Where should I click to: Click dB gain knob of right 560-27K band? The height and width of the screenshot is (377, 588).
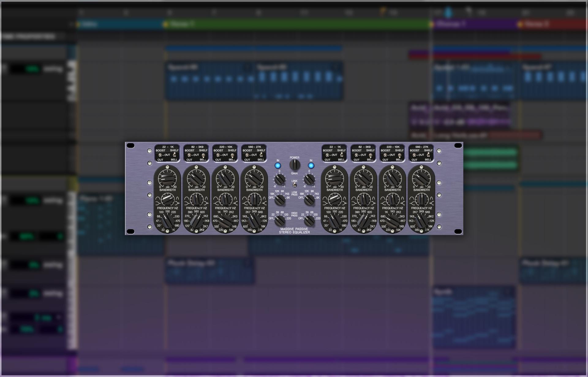pyautogui.click(x=421, y=178)
